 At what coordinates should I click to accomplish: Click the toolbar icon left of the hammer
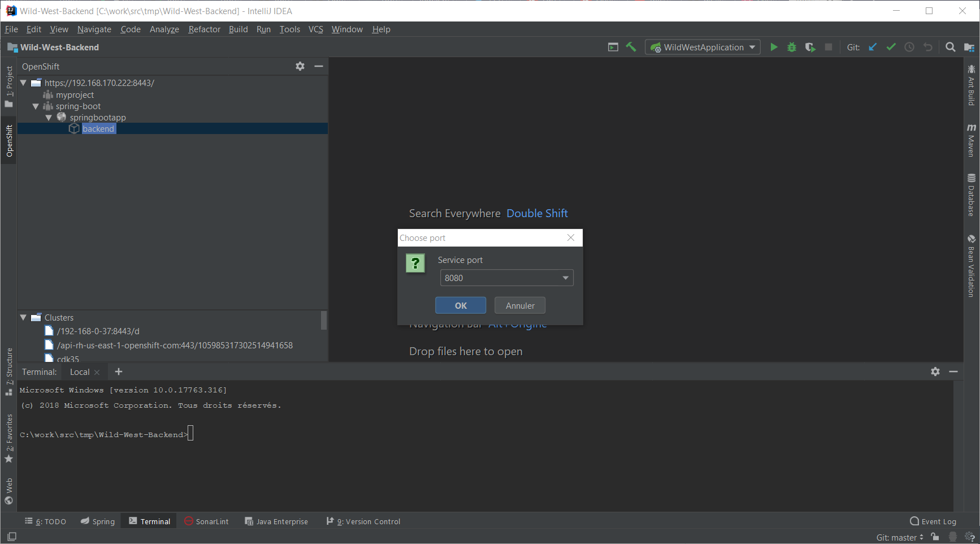[613, 48]
